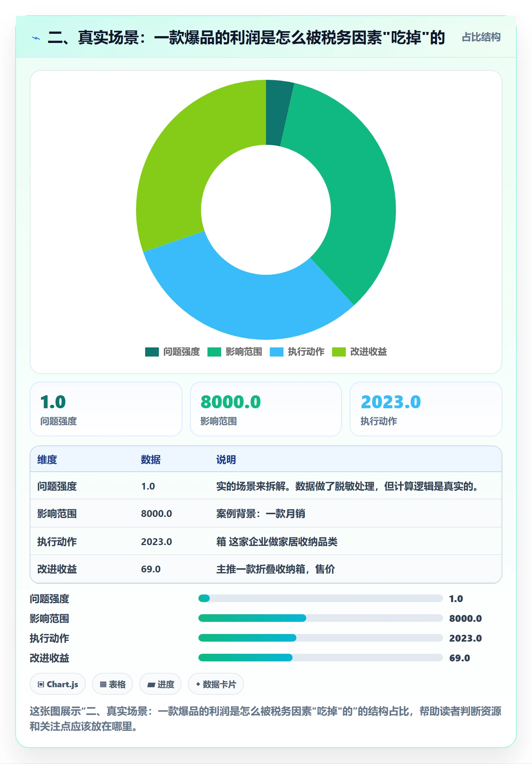Select the Chart.js tag chip
Screen dimensions: 532x764
tap(58, 684)
